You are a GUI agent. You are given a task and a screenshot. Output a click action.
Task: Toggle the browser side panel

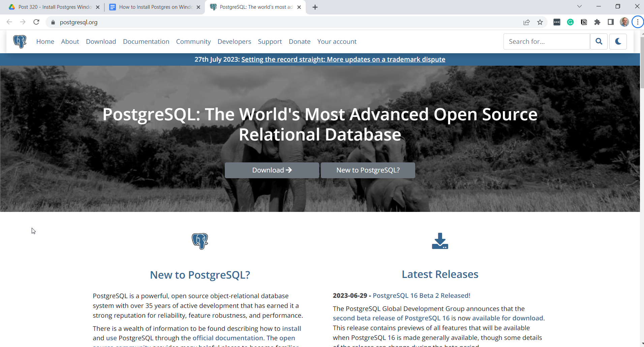611,22
